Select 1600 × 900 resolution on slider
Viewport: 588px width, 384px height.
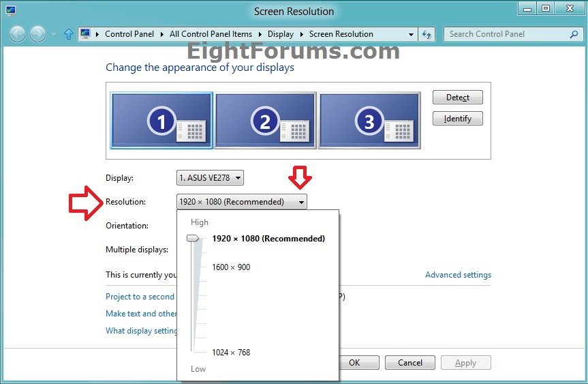tap(231, 267)
